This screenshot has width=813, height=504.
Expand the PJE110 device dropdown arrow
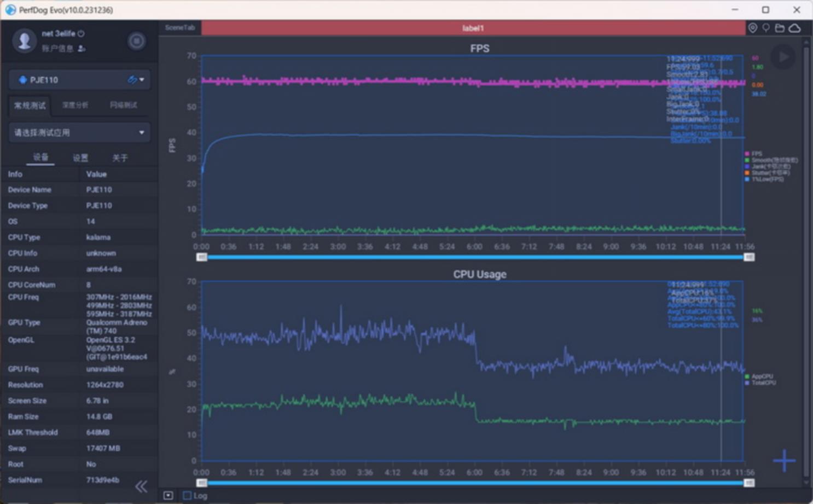[x=142, y=80]
